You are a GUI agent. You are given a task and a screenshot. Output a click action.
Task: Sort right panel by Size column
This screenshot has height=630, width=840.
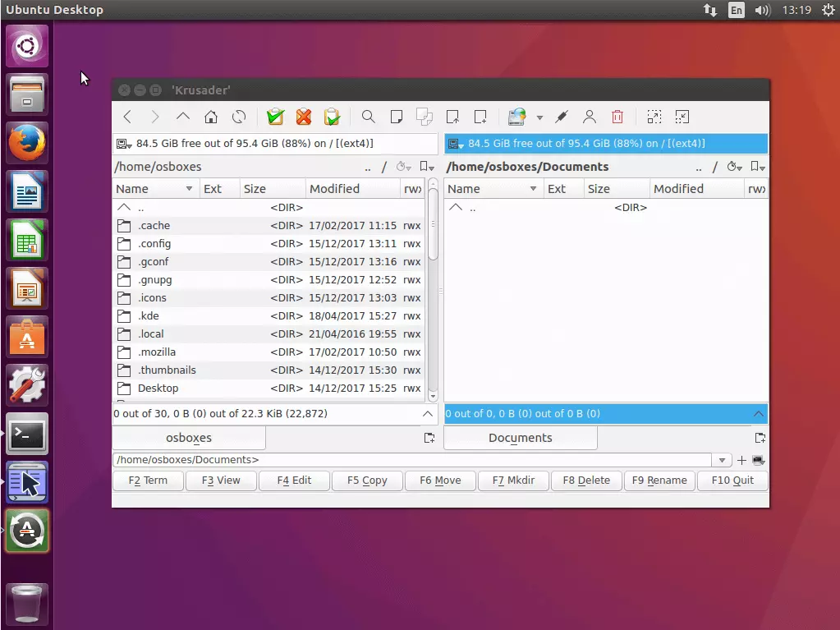(x=616, y=189)
